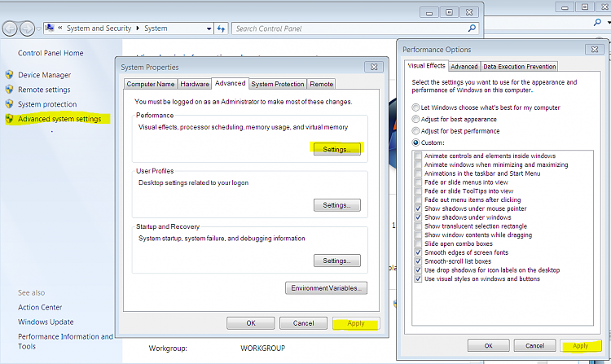
Task: Click the search magnifier in Control Panel search
Action: 472,28
